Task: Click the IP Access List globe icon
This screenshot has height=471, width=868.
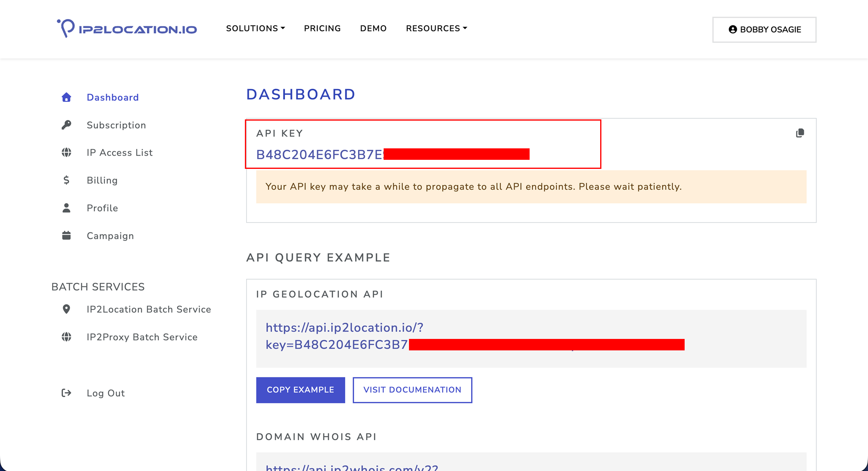Action: coord(66,153)
